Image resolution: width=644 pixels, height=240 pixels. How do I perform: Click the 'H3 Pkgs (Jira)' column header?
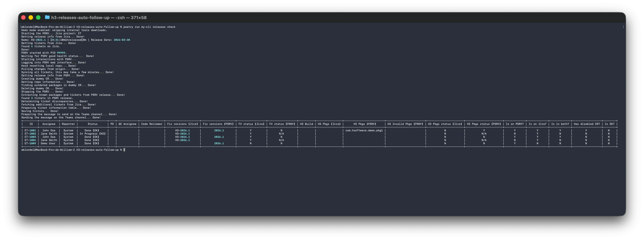pos(329,124)
